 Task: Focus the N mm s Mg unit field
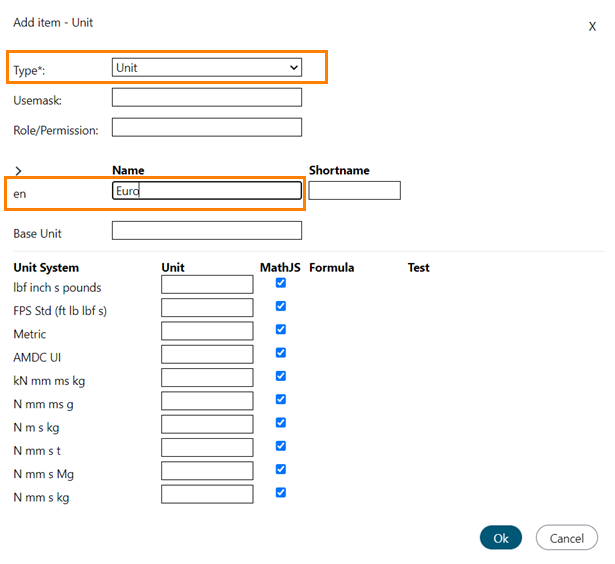207,470
